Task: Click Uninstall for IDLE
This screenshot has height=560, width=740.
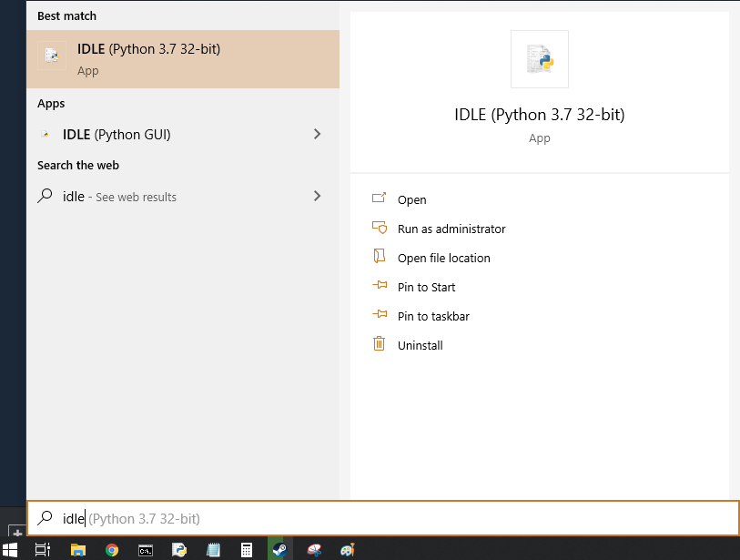Action: (420, 346)
